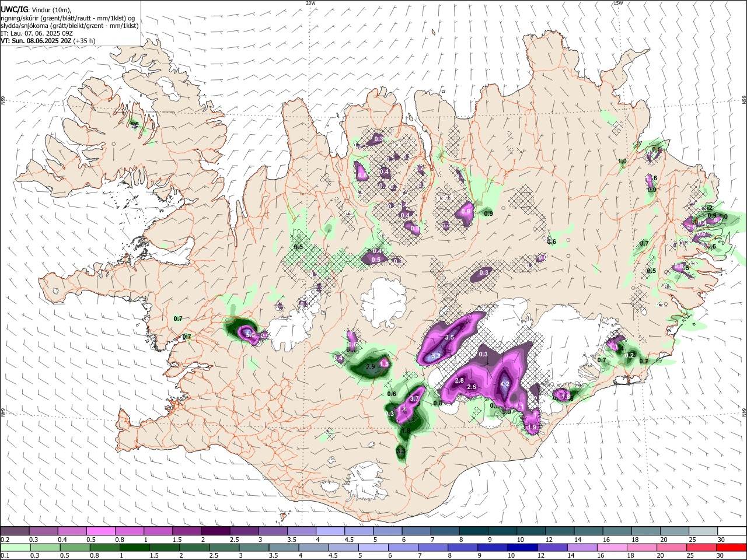The height and width of the screenshot is (560, 747).
Task: Pick the dark mauve 0.2 snow scale swatch
Action: pos(15,531)
